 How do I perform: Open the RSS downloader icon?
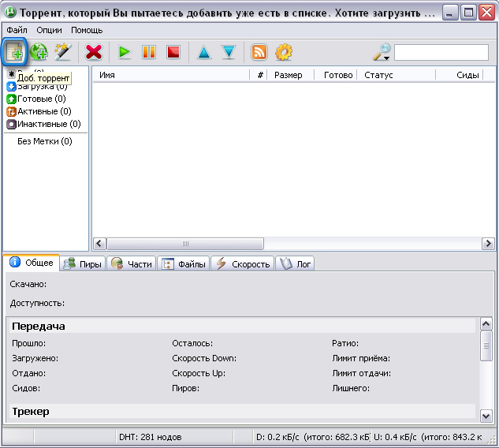tap(259, 52)
